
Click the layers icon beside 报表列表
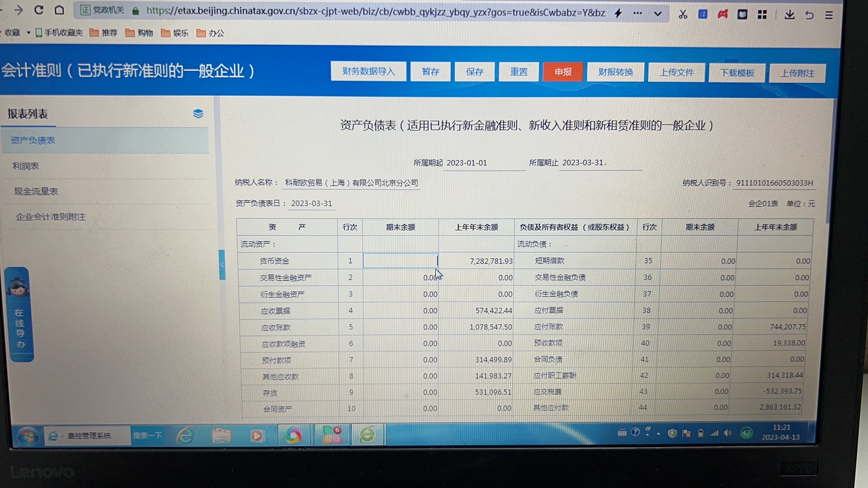(x=198, y=113)
